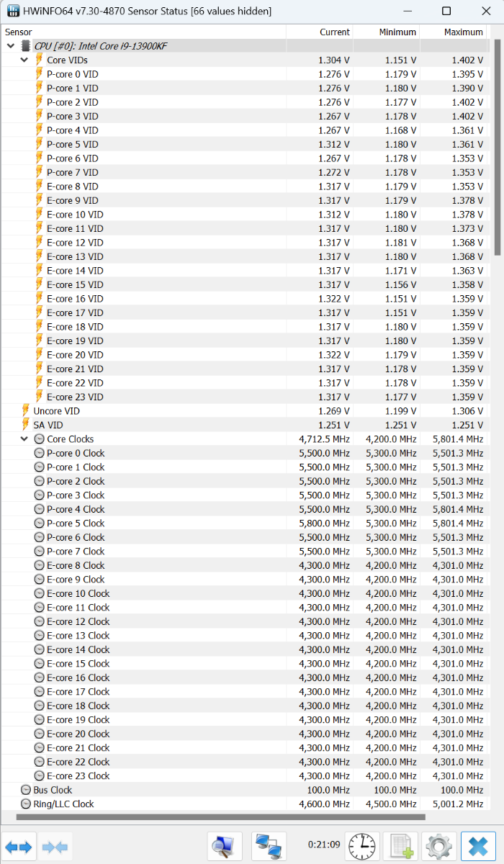Click the 5,801.4 MHz P-core 4 maximum value
504x864 pixels.
coord(458,509)
